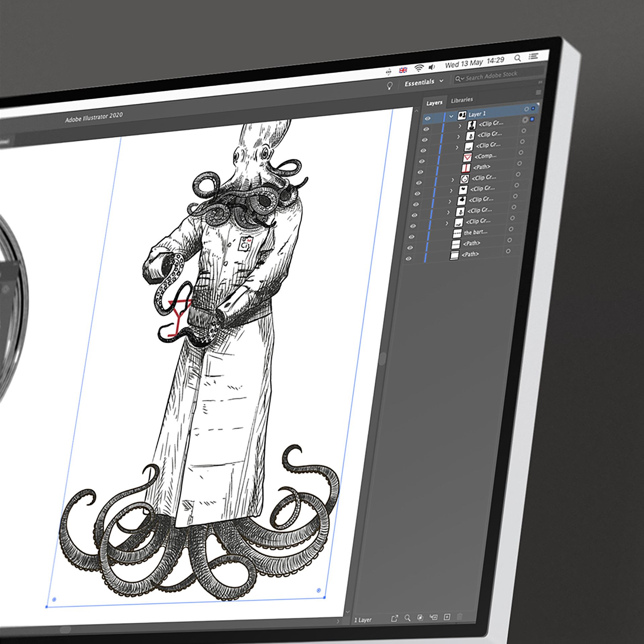
Task: Toggle visibility of the <Comp...> item
Action: tap(422, 161)
